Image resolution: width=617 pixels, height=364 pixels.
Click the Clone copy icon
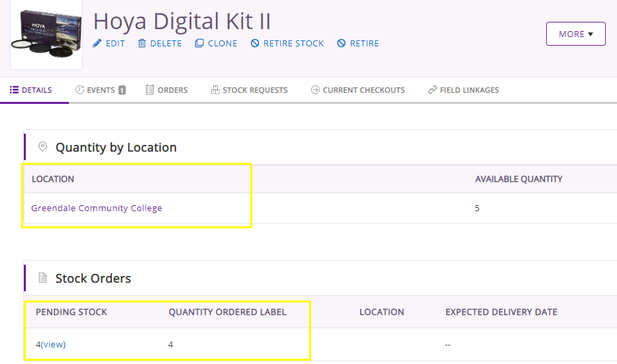pyautogui.click(x=199, y=43)
